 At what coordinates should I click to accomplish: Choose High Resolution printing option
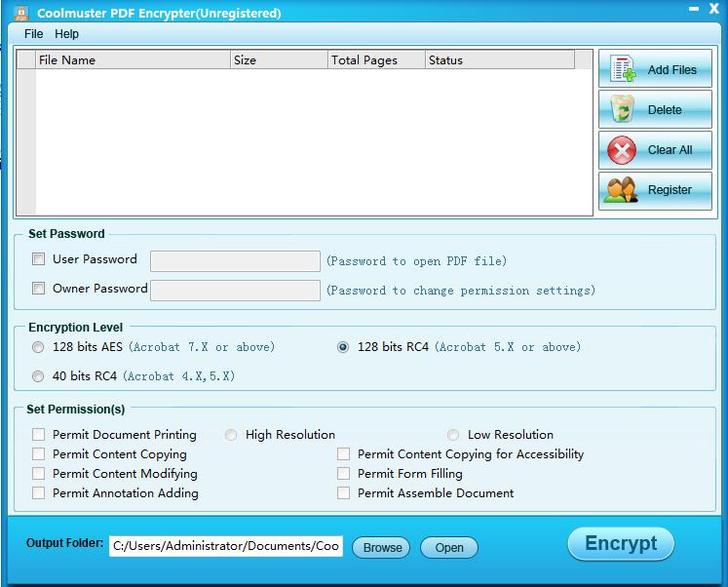click(x=231, y=435)
